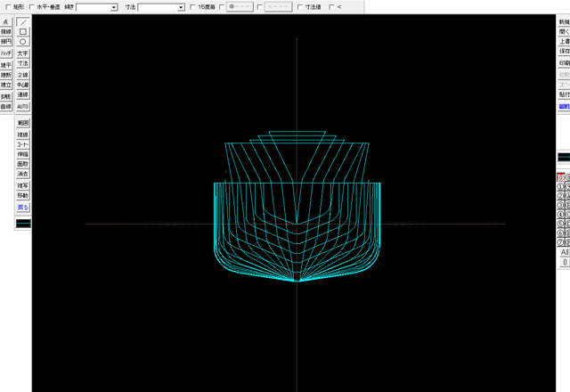Select the 接円 tangent circle tool
This screenshot has width=570, height=392.
[x=6, y=42]
